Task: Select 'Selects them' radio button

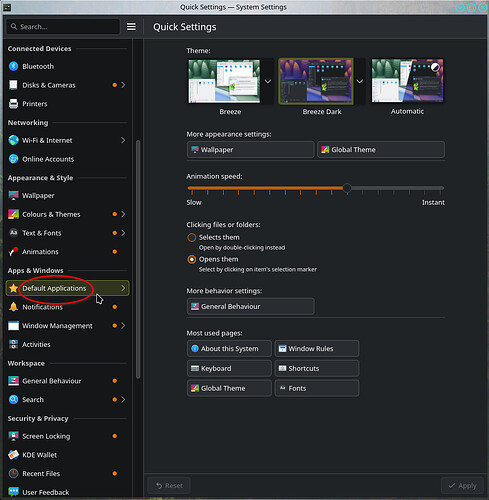Action: click(x=192, y=238)
